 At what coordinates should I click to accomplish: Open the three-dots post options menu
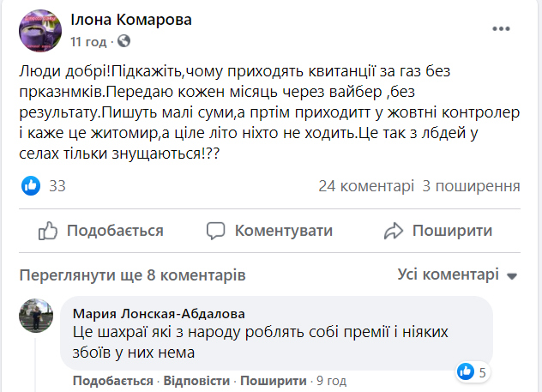click(501, 28)
